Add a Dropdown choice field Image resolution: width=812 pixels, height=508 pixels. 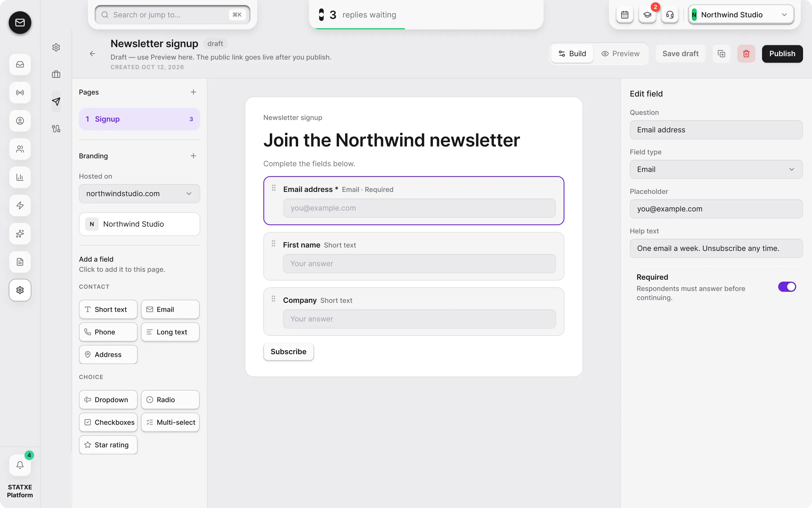(x=108, y=400)
